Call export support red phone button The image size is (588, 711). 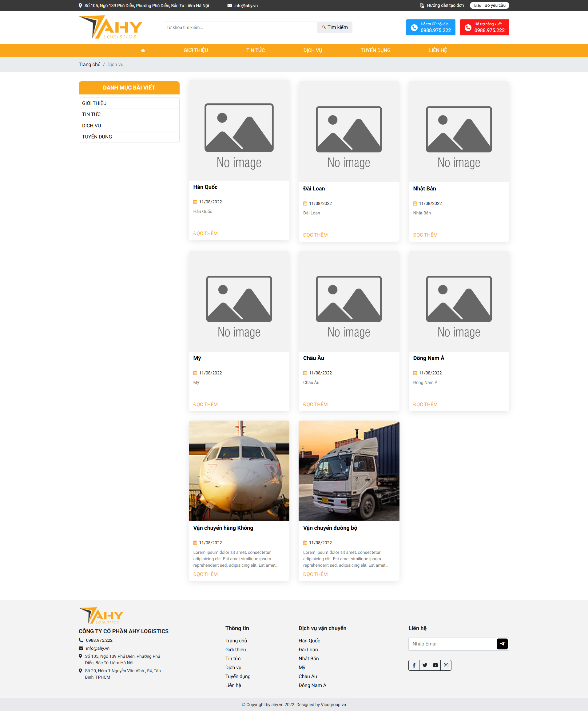coord(484,27)
